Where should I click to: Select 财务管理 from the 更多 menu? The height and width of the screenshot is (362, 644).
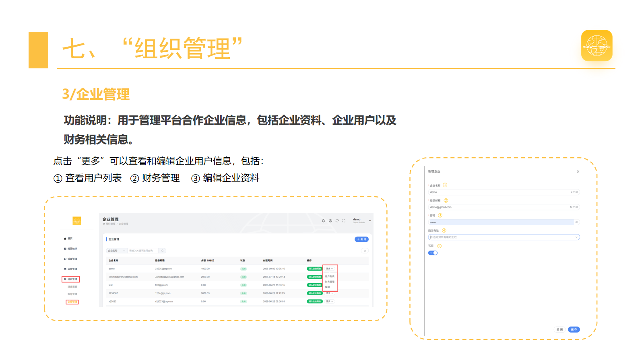[330, 282]
